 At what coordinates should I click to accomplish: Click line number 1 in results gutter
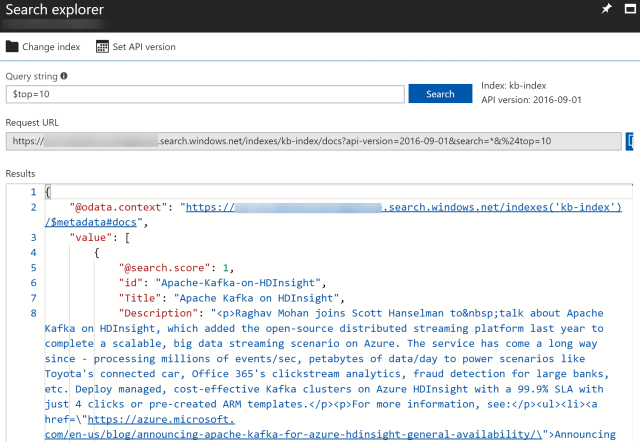(33, 192)
